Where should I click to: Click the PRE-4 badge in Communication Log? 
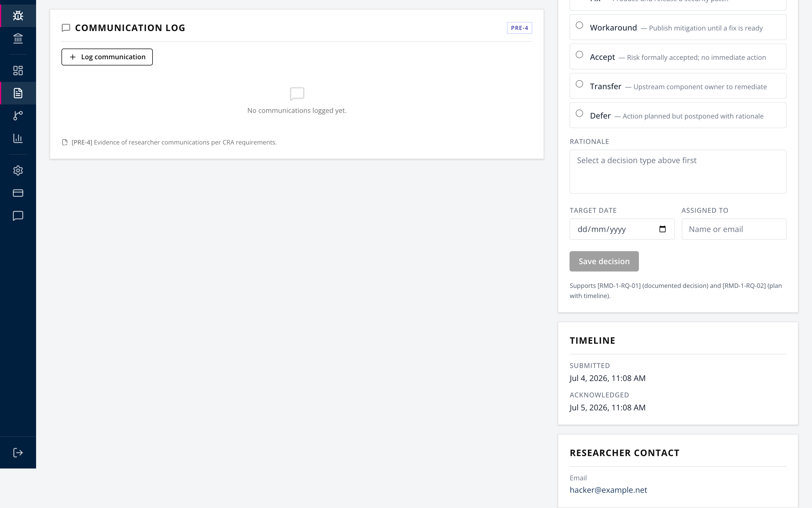tap(519, 28)
